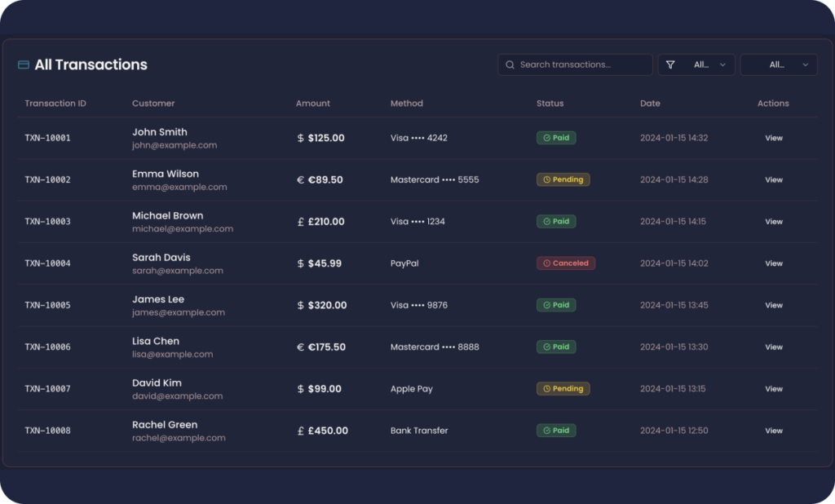Open the first All filter dropdown
This screenshot has width=835, height=504.
[x=696, y=64]
